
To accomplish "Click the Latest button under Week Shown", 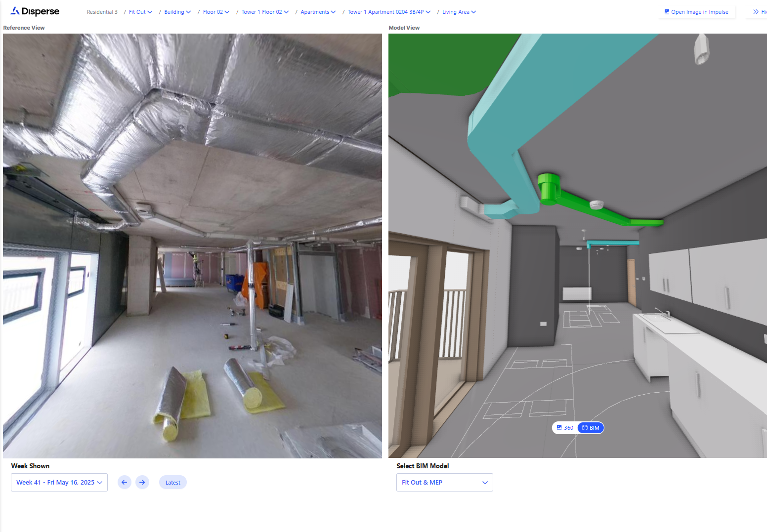I will [x=172, y=482].
